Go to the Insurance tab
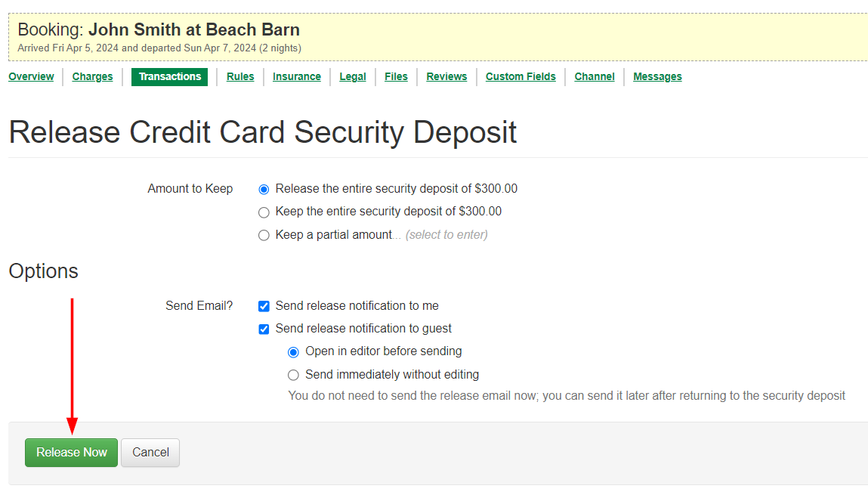868x498 pixels. tap(296, 76)
